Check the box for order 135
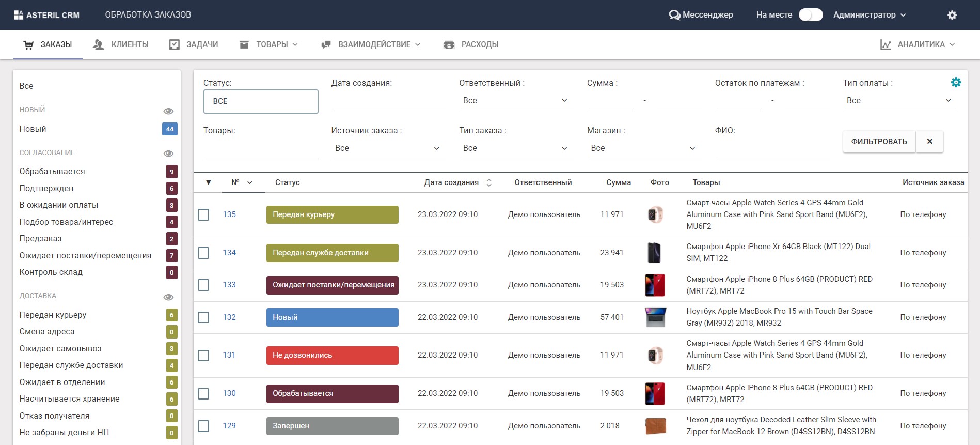The image size is (980, 445). 203,214
